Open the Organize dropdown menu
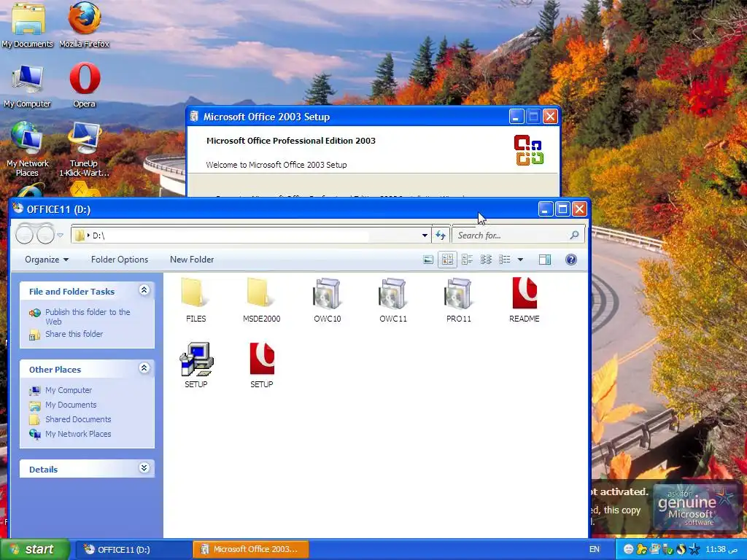747x560 pixels. (x=46, y=260)
